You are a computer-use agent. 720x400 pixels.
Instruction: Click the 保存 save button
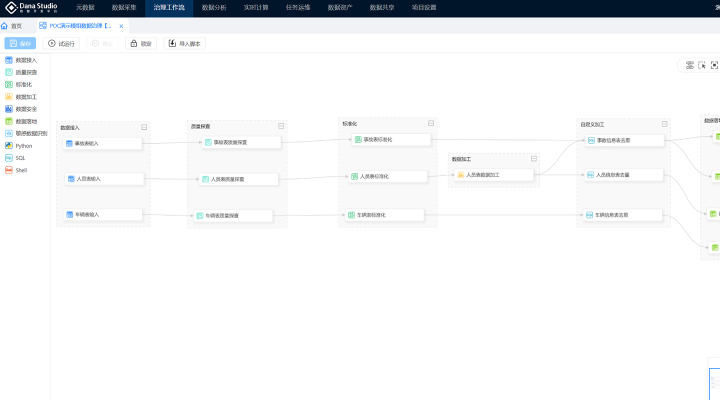pos(20,43)
